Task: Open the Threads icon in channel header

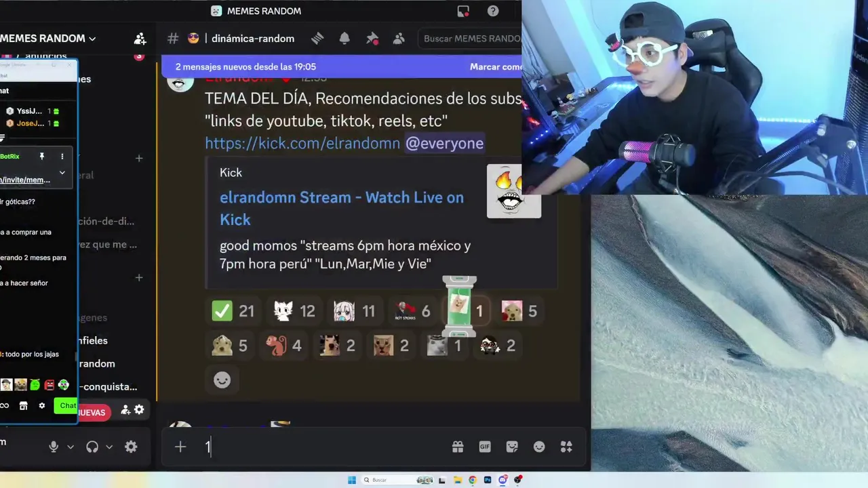Action: [317, 39]
